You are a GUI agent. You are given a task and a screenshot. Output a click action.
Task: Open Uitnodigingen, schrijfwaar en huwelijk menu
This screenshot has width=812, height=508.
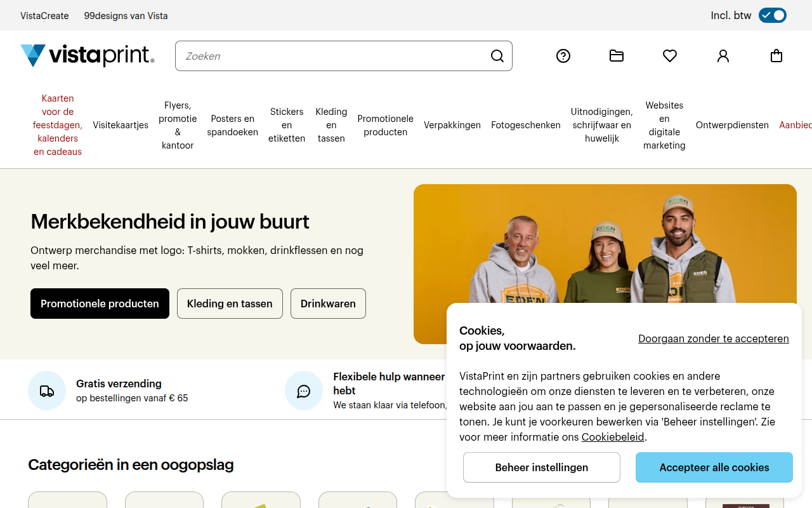click(x=602, y=125)
